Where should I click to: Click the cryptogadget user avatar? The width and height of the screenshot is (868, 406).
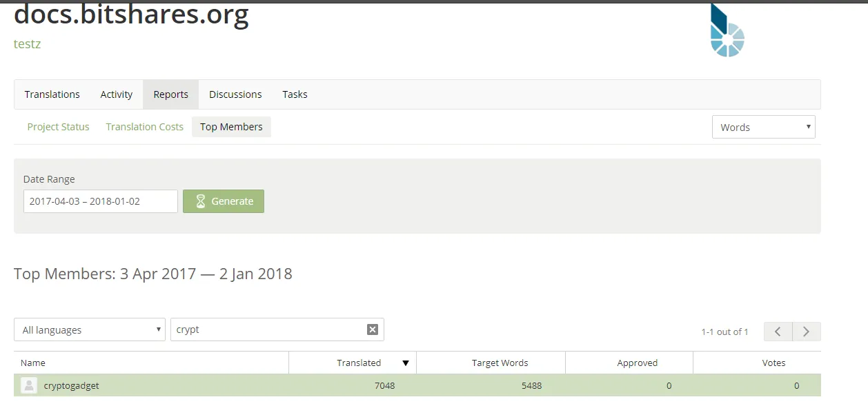coord(29,385)
